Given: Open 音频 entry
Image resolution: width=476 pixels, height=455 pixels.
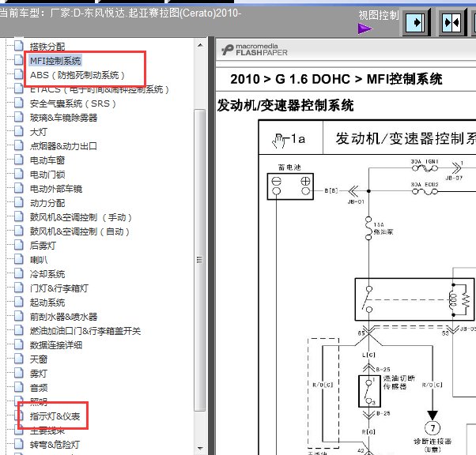Looking at the screenshot, I should pos(39,388).
